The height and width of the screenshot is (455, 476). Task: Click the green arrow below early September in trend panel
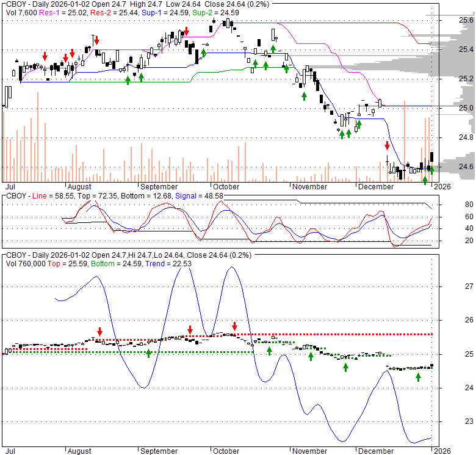148,353
